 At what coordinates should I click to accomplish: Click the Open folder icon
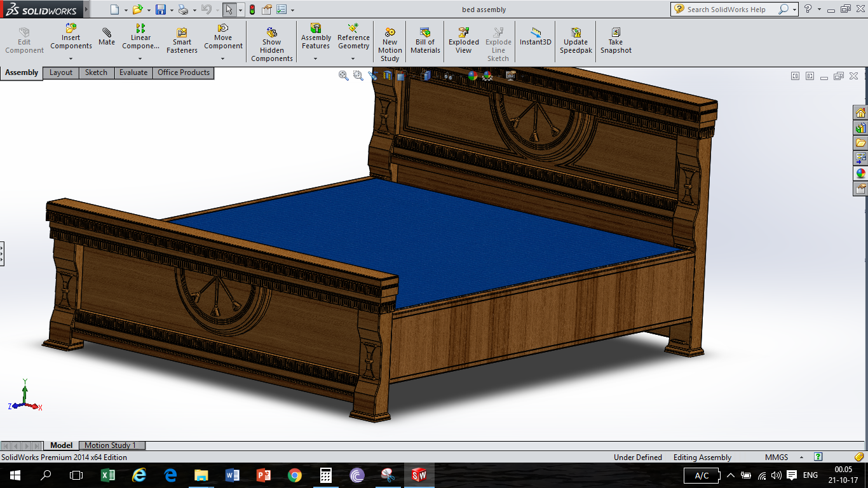tap(137, 10)
